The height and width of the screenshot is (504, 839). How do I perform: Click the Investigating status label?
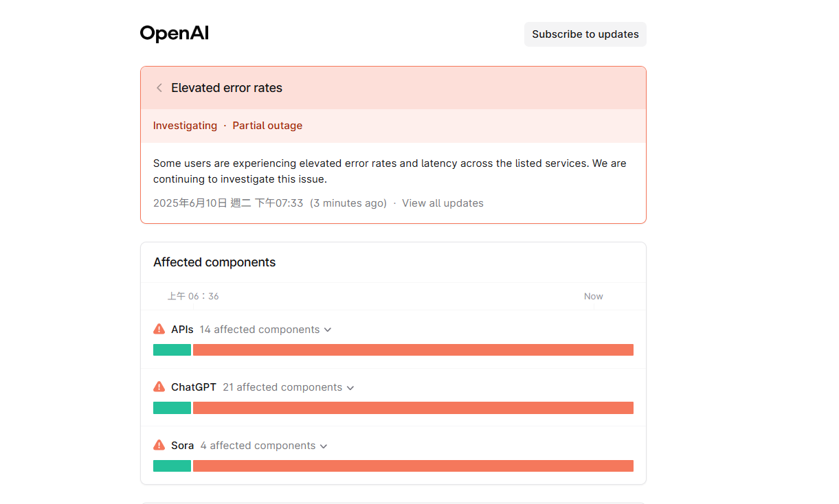point(185,126)
